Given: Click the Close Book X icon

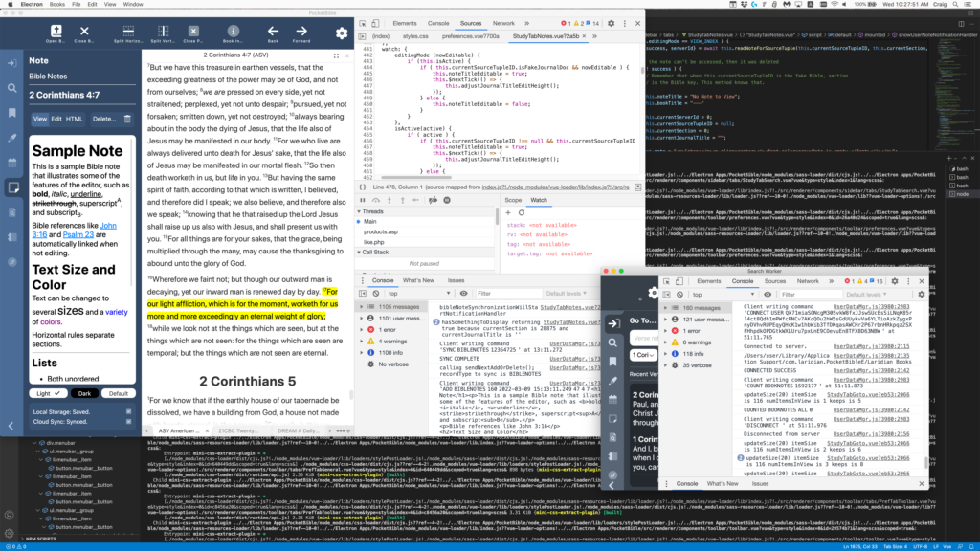Looking at the screenshot, I should (x=84, y=32).
